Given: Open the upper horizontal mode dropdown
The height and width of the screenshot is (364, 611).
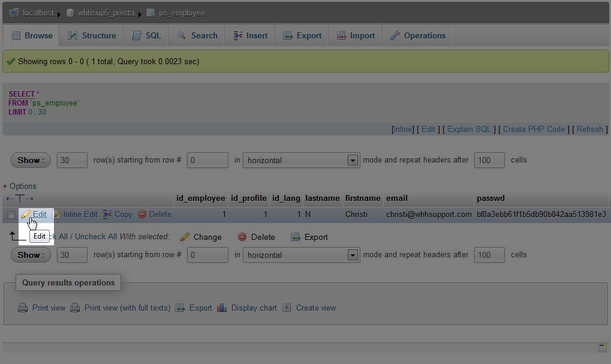Looking at the screenshot, I should [x=301, y=160].
